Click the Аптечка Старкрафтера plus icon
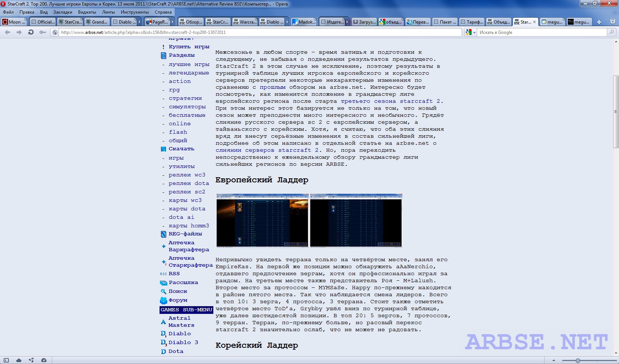The image size is (619, 364). (x=164, y=262)
